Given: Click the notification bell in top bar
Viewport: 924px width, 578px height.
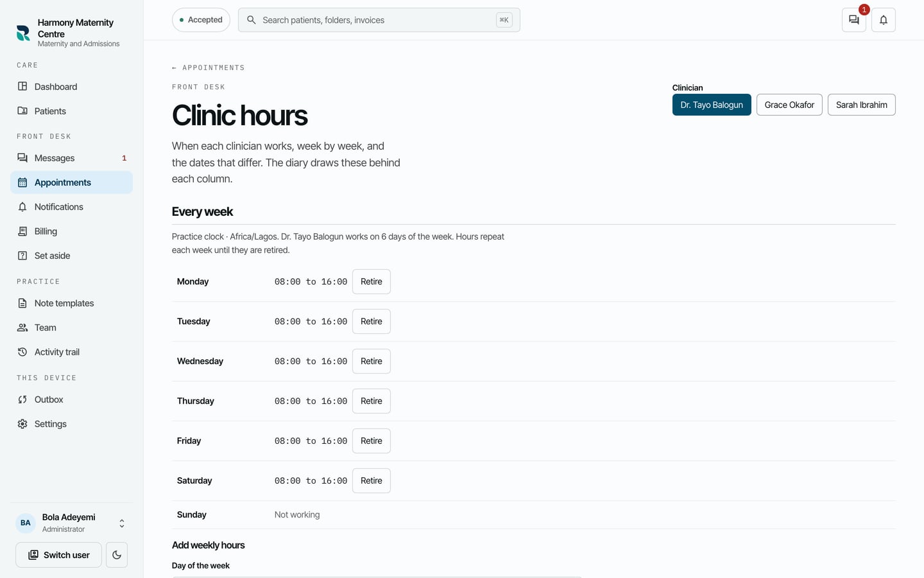Looking at the screenshot, I should [x=884, y=20].
